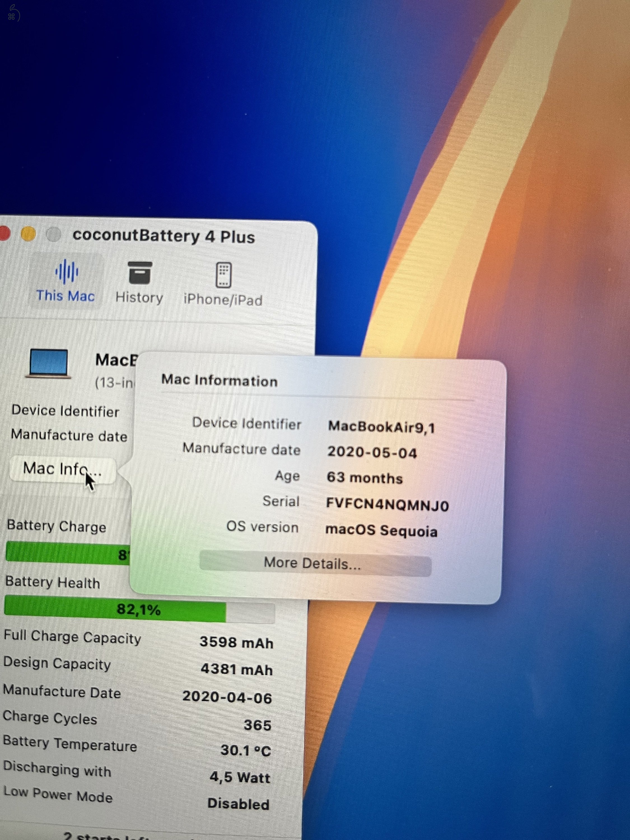Click the Battery Temperature label
This screenshot has width=630, height=840.
(70, 744)
